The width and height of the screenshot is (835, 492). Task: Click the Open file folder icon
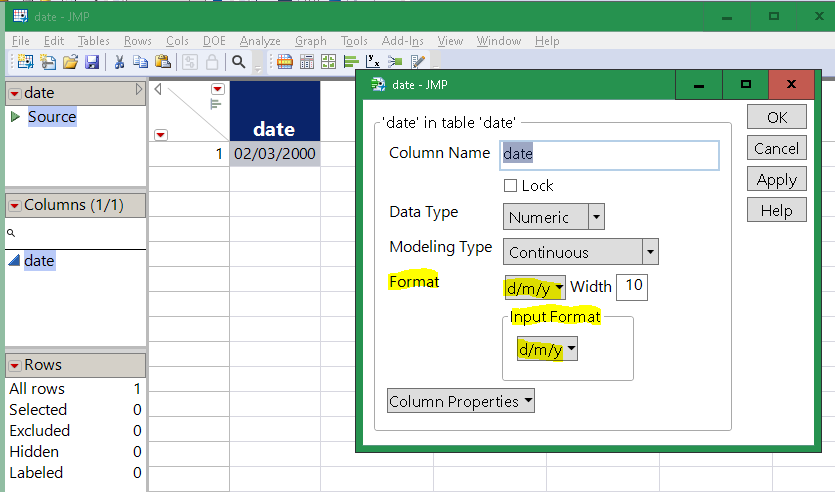[70, 62]
